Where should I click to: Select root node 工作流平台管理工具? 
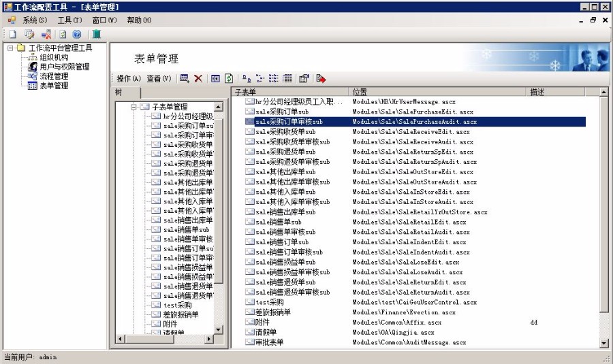point(61,48)
